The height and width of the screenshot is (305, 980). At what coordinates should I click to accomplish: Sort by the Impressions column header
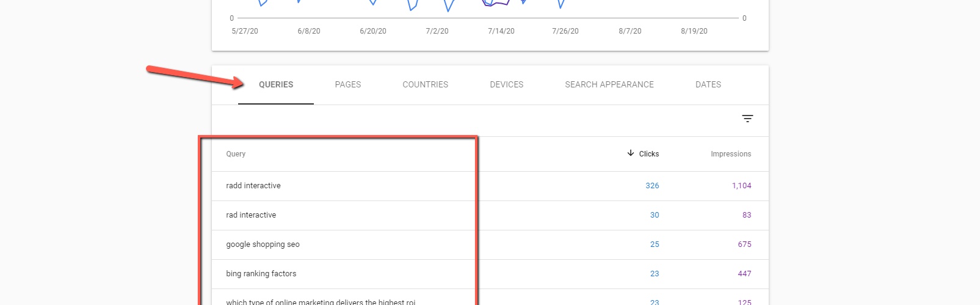[730, 154]
